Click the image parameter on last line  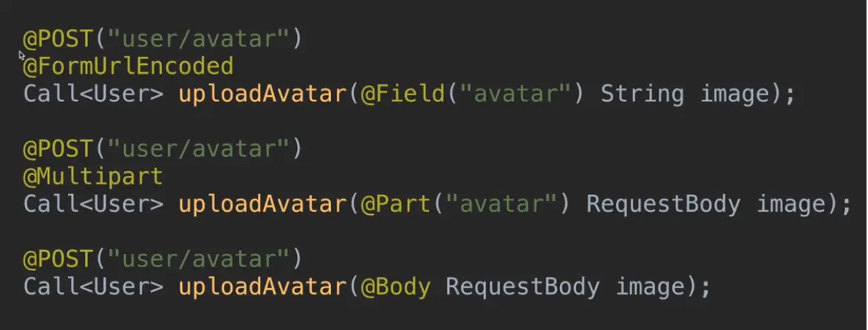[650, 287]
